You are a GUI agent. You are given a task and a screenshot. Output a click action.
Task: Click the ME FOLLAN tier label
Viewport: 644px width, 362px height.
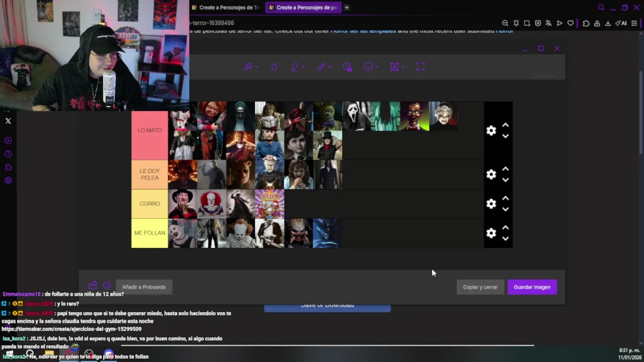(x=149, y=233)
